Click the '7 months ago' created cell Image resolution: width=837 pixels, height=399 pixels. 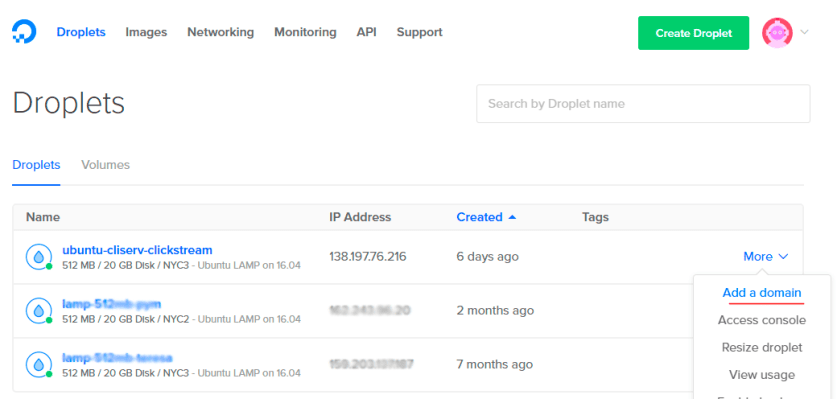pyautogui.click(x=494, y=365)
